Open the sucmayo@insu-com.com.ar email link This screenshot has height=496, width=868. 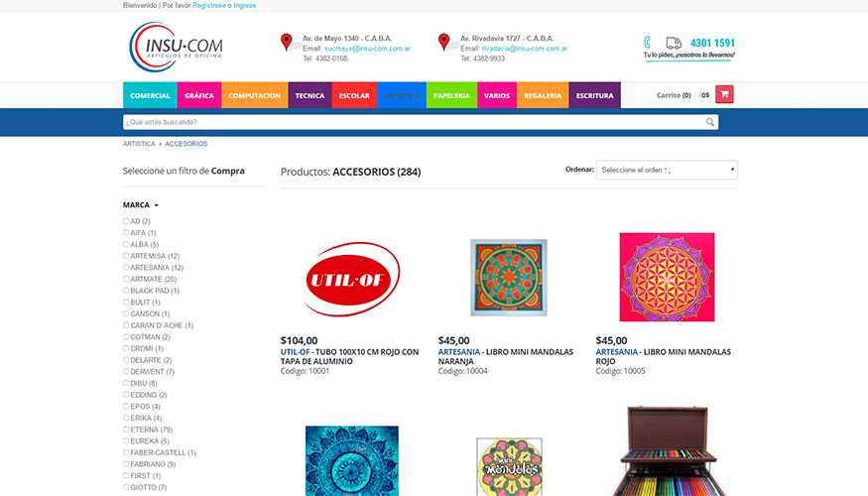[x=367, y=49]
